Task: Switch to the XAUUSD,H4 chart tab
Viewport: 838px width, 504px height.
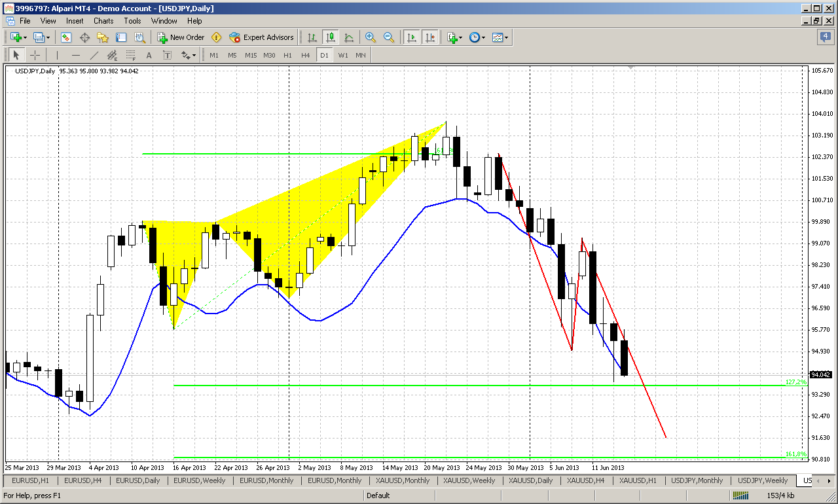Action: point(585,481)
